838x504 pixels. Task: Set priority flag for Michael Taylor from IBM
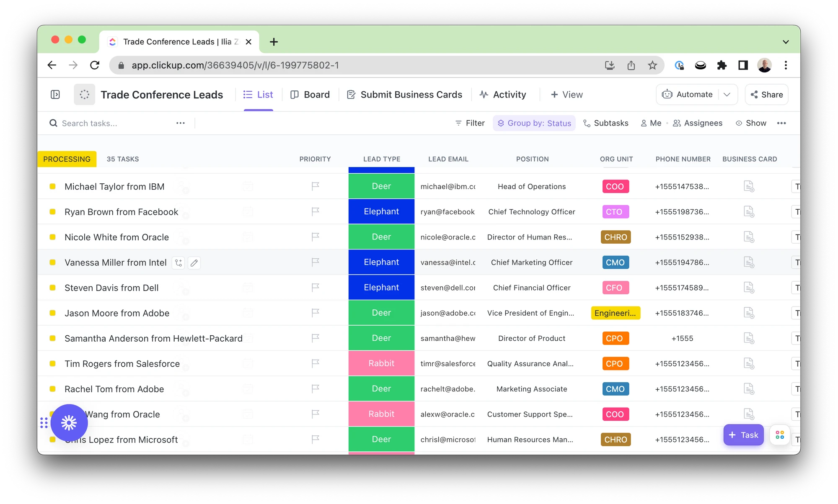(316, 186)
